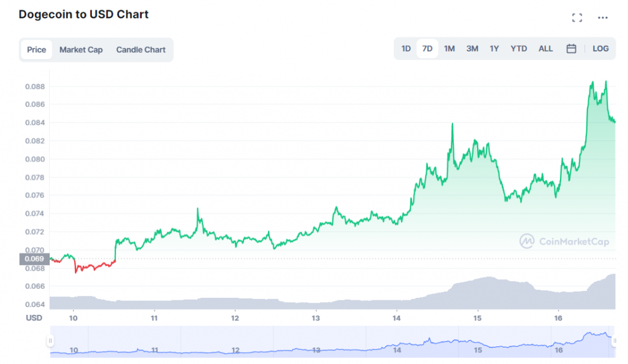
Task: Expand the chart to fullscreen view
Action: tap(577, 17)
